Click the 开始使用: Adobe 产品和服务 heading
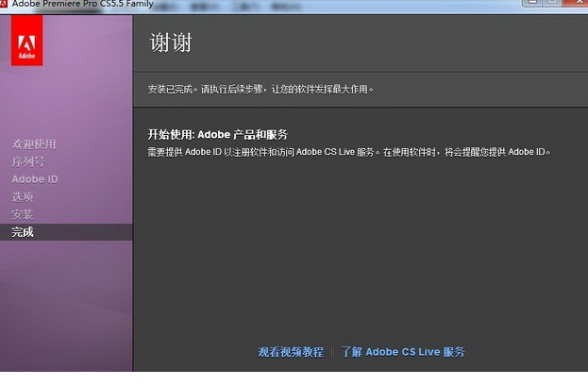 (217, 134)
